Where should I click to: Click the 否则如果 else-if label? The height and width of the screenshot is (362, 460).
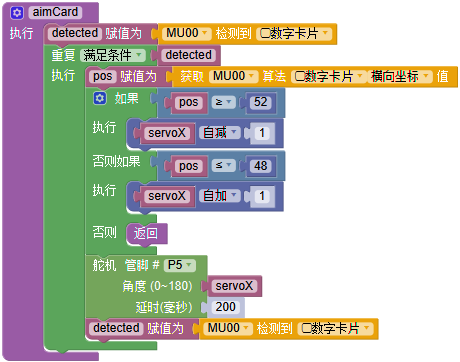coord(116,161)
